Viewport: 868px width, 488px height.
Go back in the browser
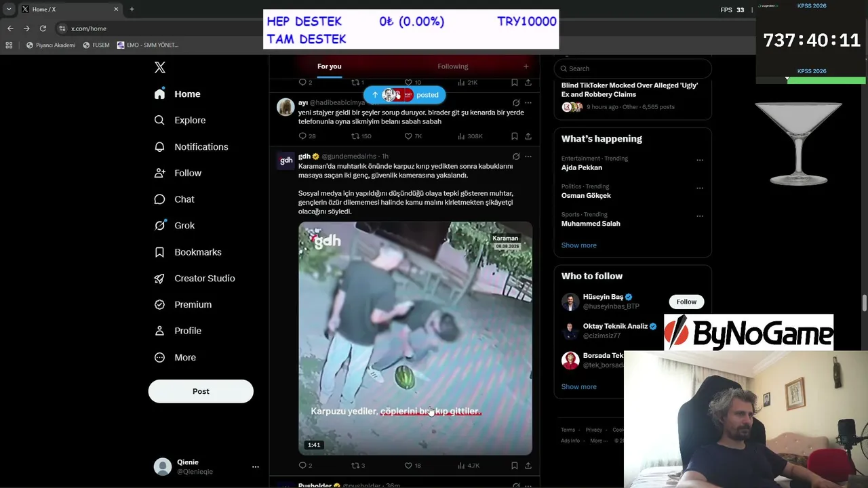point(10,28)
